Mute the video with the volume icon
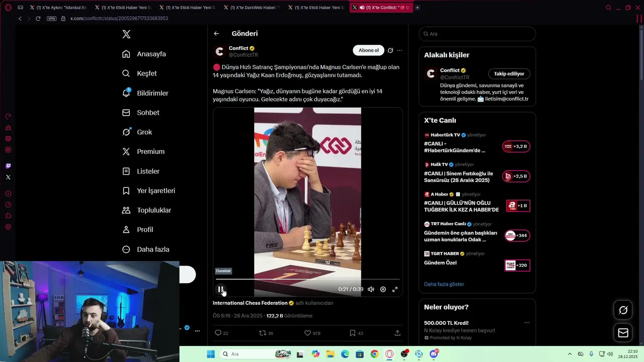Screen dimensions: 644x362 [371, 289]
